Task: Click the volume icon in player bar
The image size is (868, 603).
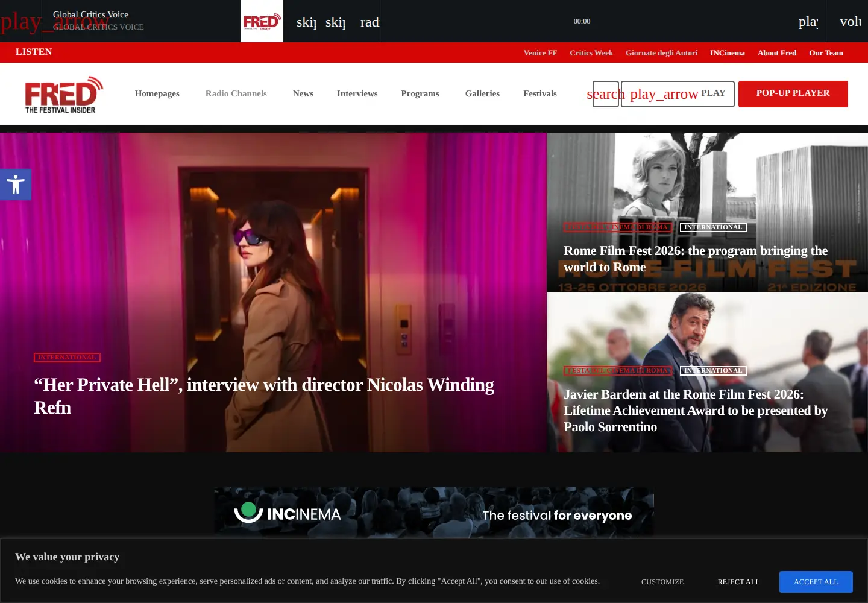Action: (x=851, y=22)
